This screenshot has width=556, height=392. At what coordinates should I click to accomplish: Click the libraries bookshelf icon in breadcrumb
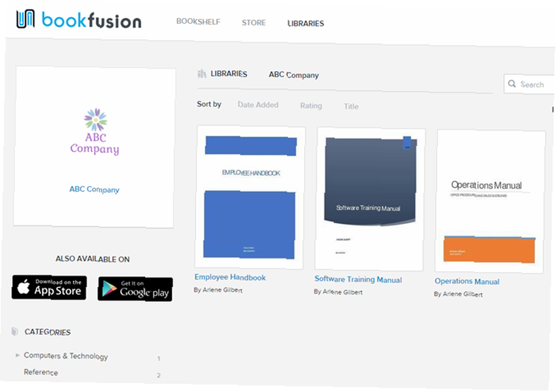(x=202, y=73)
